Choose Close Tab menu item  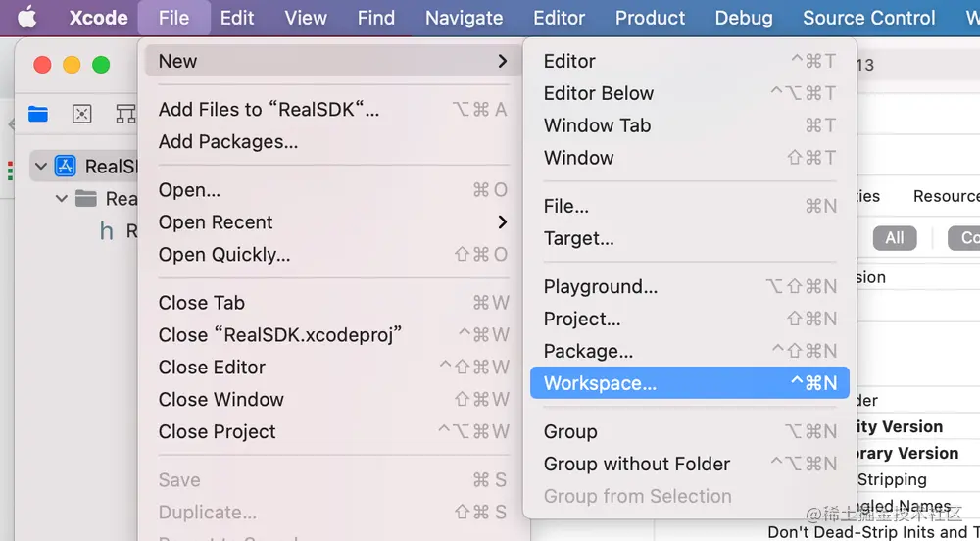(x=332, y=303)
